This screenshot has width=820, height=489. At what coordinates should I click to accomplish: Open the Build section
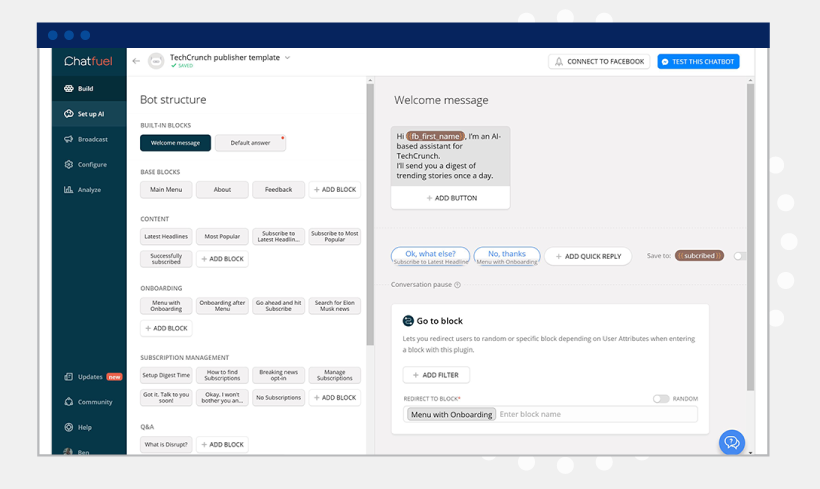click(x=89, y=88)
